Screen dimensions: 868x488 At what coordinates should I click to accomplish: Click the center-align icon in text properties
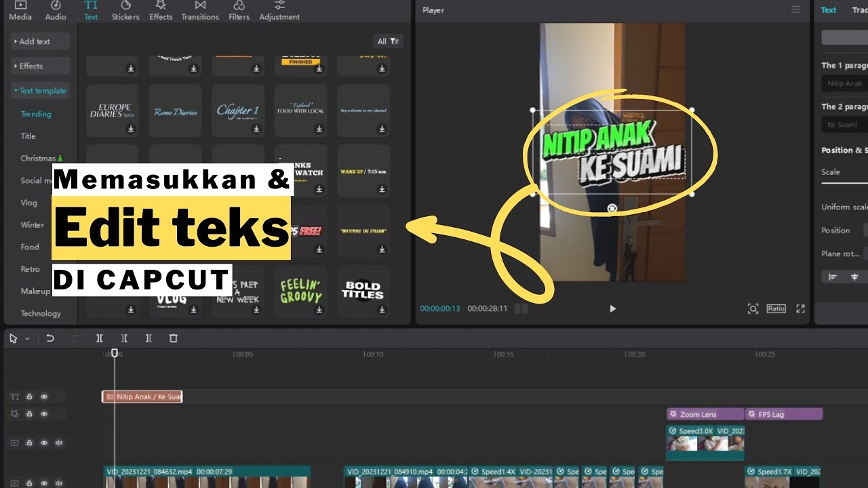854,277
